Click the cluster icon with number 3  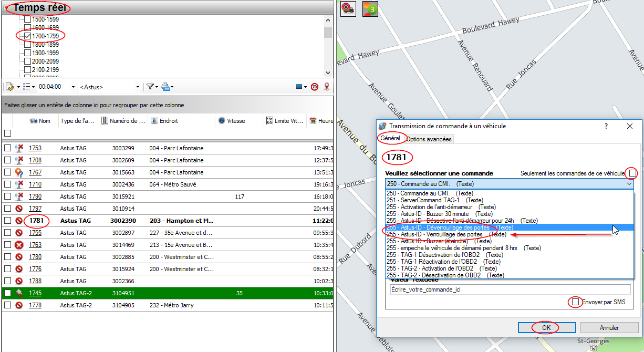click(x=370, y=8)
